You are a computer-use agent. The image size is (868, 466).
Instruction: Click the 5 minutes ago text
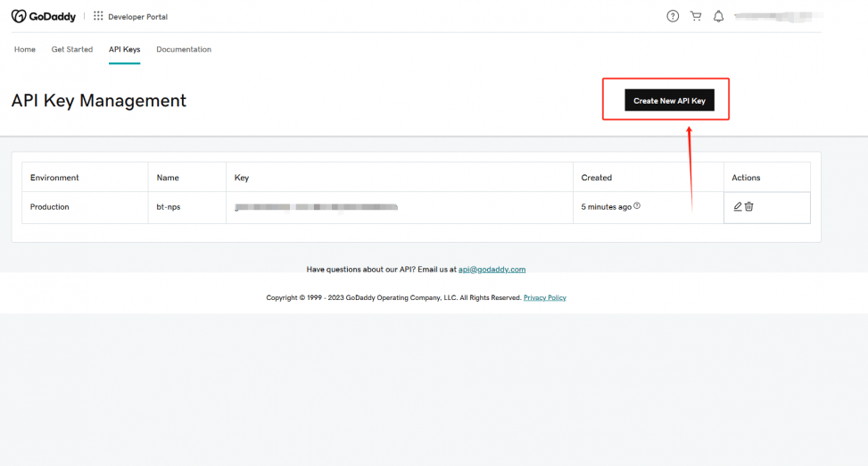[x=606, y=207]
